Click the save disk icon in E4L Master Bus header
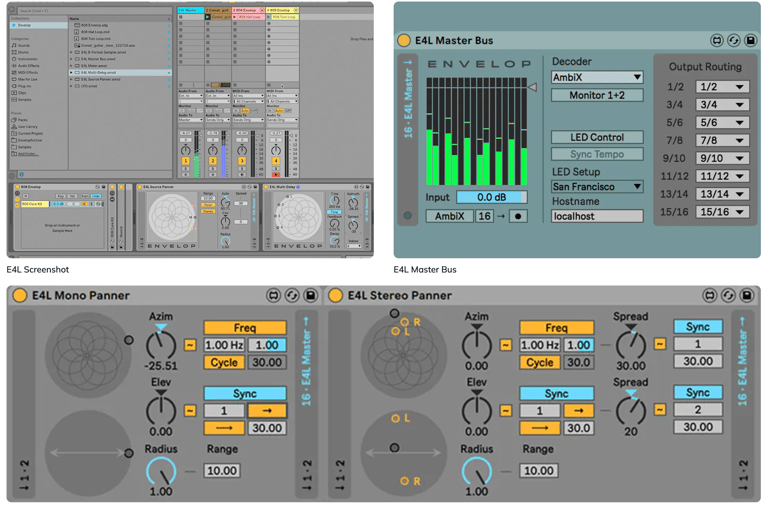 click(750, 40)
